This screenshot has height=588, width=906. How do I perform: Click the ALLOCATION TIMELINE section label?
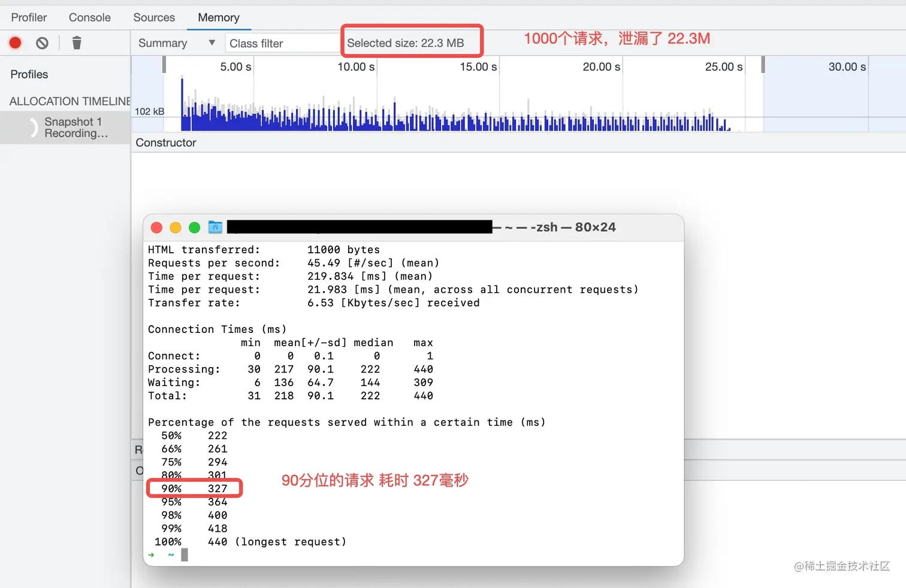70,101
